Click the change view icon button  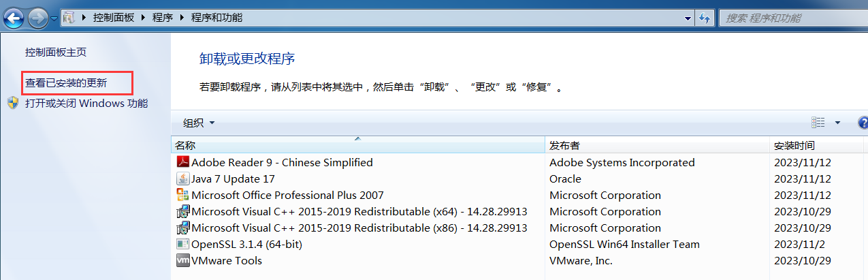coord(818,123)
